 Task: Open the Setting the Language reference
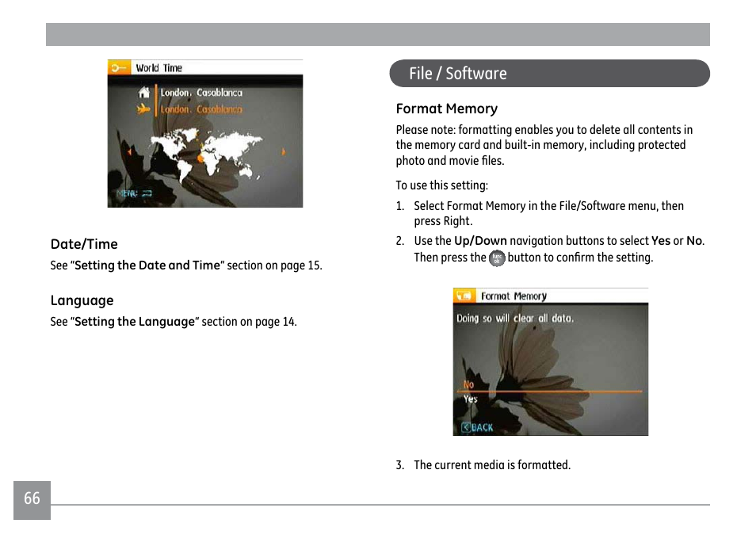[135, 322]
